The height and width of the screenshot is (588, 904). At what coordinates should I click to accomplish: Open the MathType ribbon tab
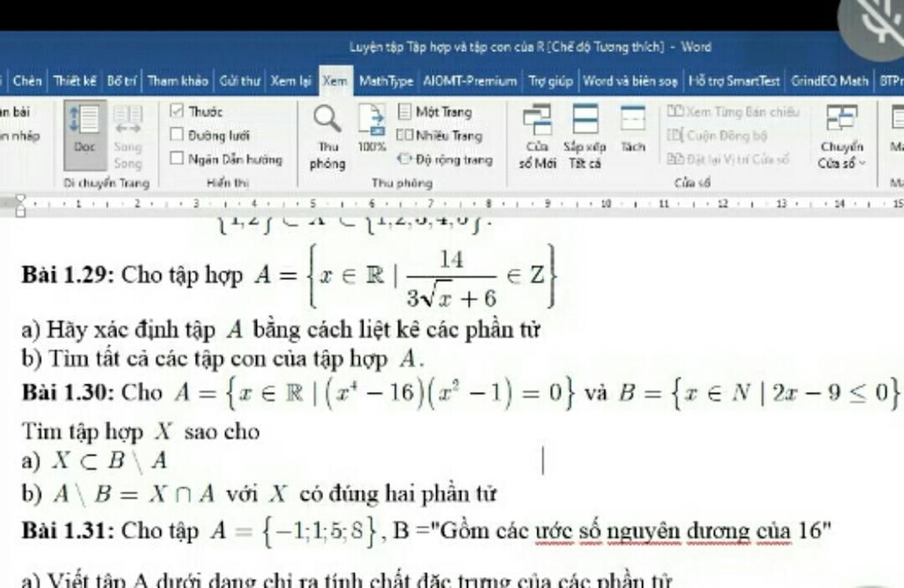(386, 80)
